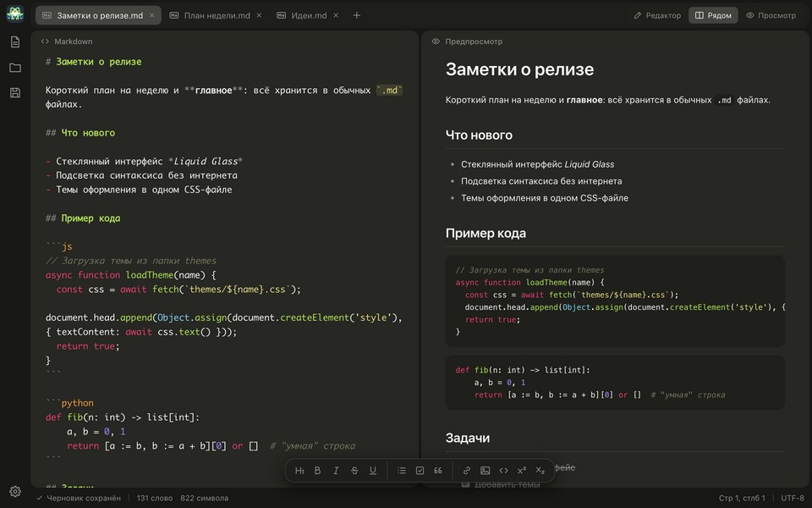The width and height of the screenshot is (812, 508).
Task: Insert an image via picture icon
Action: pos(486,471)
